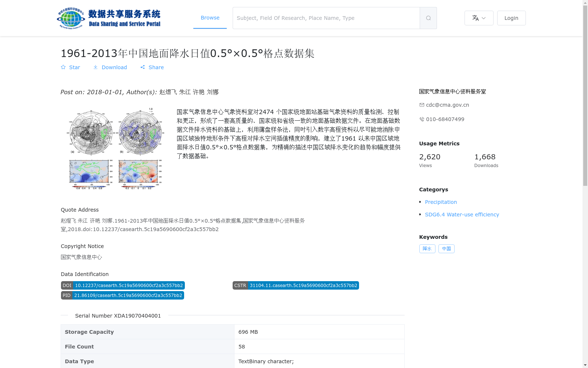Click the 1,668 Downloads metric
Image resolution: width=588 pixels, height=368 pixels.
[x=486, y=160]
